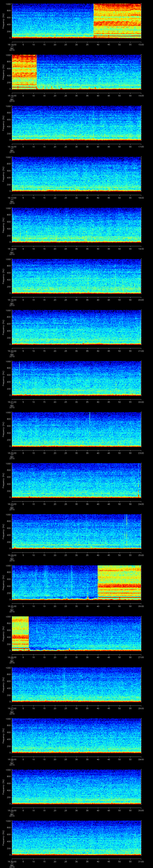
Task: Open the spectrogram panel starting at 16:28:00
Action: point(76,736)
